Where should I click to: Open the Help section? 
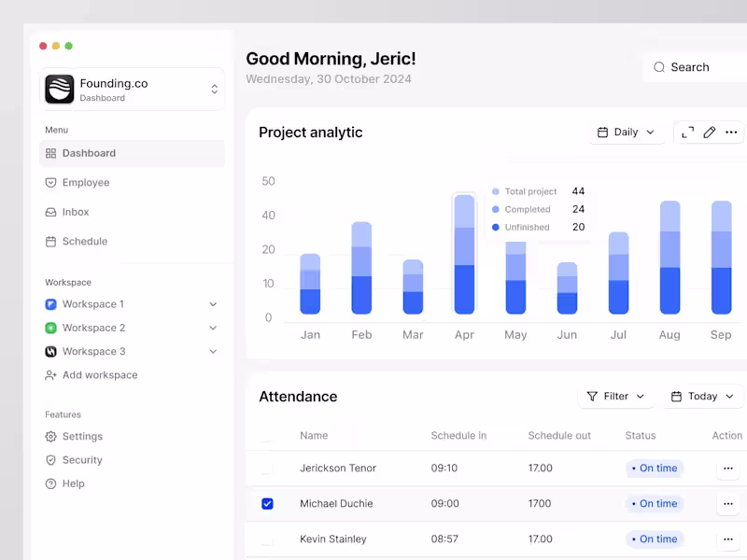pos(72,483)
